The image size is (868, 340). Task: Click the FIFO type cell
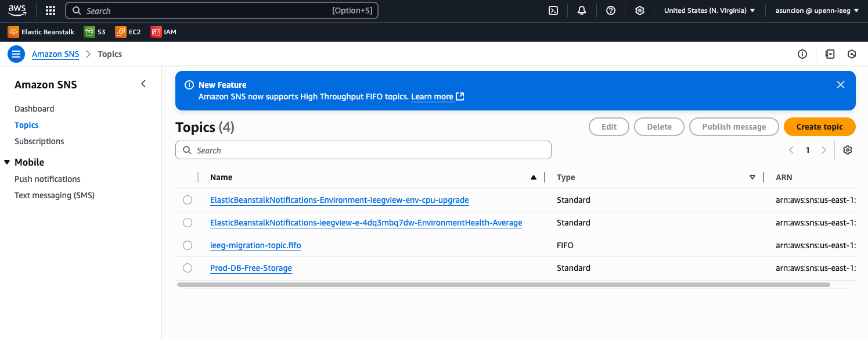(565, 245)
